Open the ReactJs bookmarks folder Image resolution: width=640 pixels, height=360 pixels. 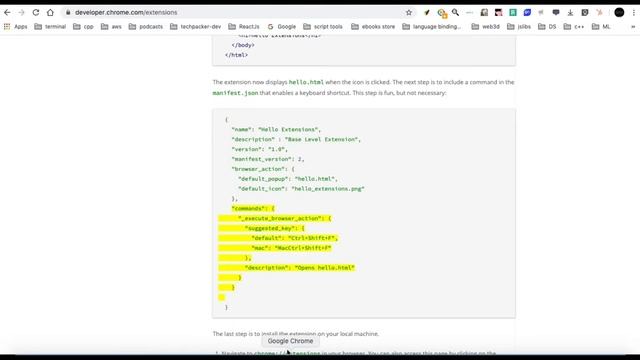[x=244, y=27]
